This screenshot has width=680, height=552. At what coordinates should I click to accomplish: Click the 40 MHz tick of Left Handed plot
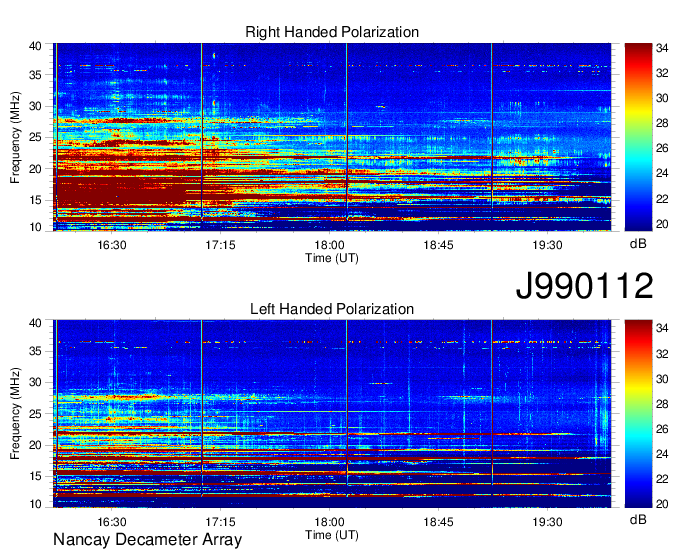36,323
